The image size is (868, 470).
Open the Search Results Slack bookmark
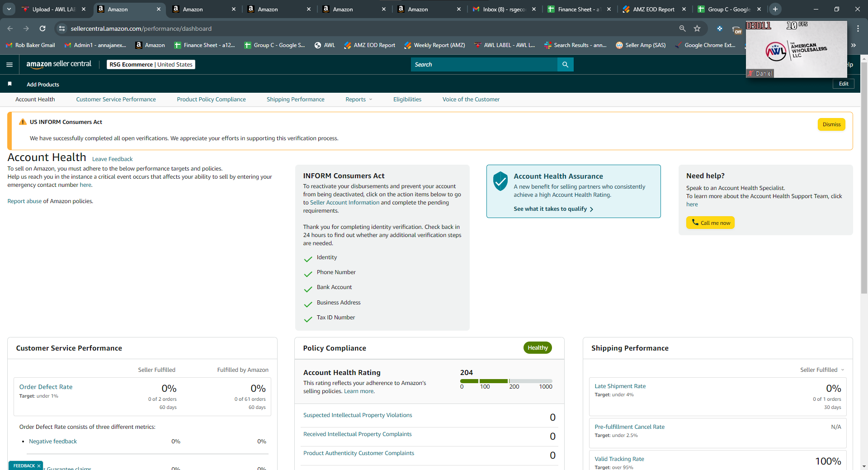coord(575,45)
